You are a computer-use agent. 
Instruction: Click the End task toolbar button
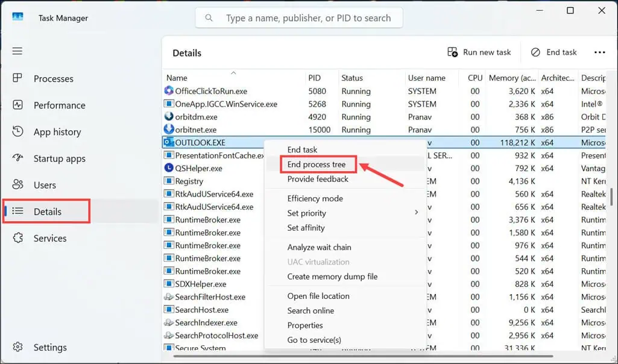pos(553,52)
